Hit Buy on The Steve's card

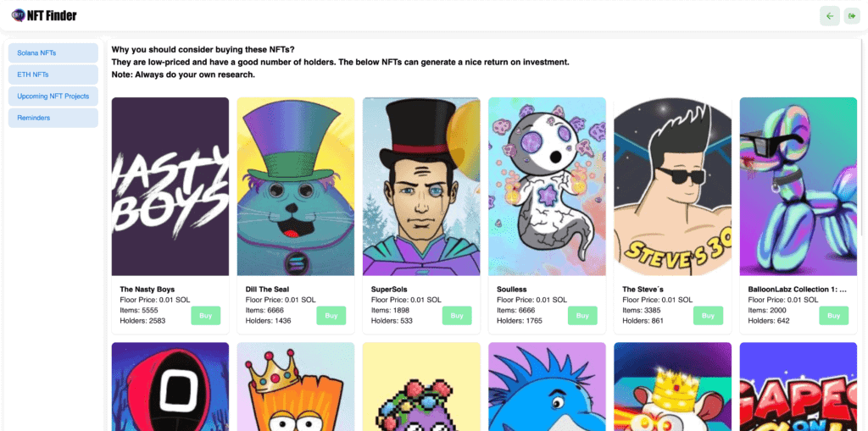click(x=708, y=316)
